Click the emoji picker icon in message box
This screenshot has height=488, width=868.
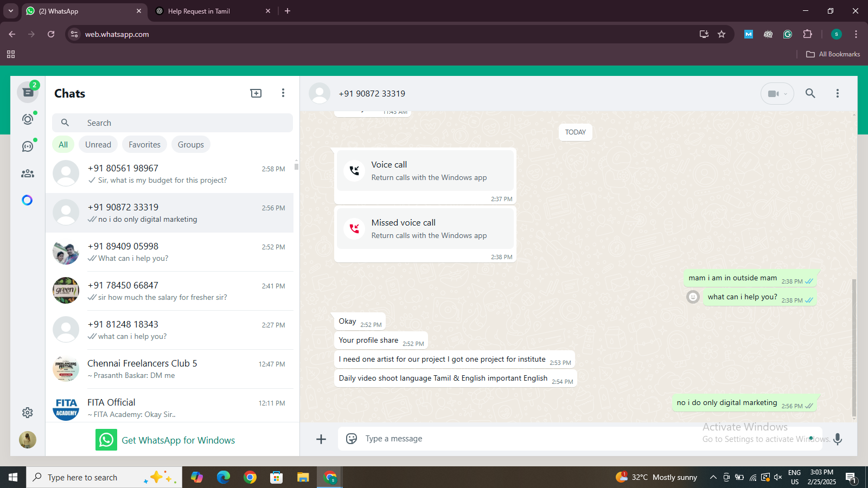click(352, 439)
